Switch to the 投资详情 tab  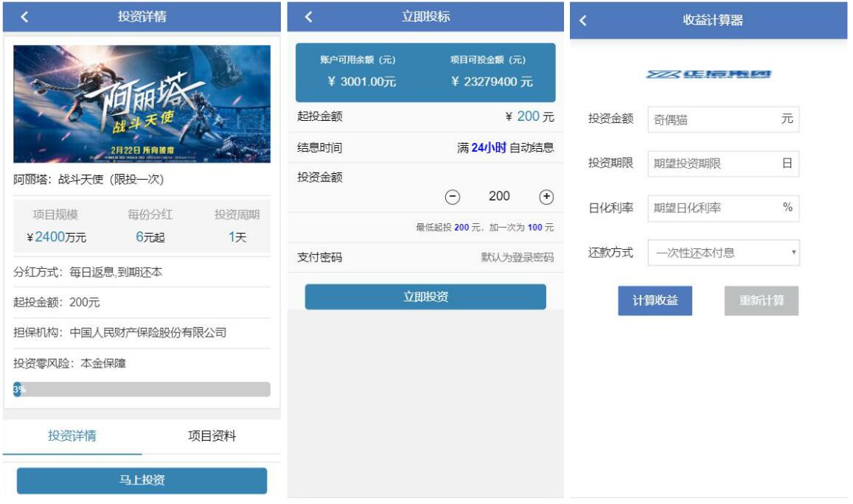72,436
